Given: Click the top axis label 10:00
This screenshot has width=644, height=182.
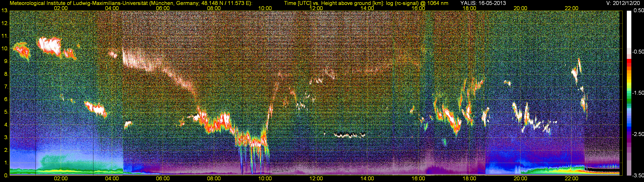Looking at the screenshot, I should [x=265, y=8].
